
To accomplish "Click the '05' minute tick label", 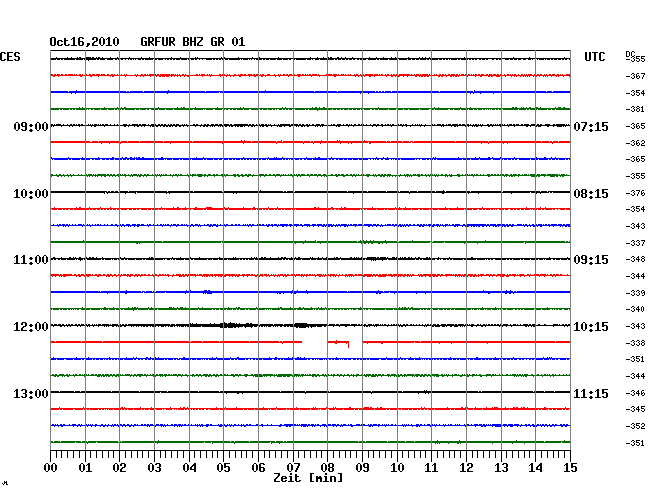I will tap(223, 467).
